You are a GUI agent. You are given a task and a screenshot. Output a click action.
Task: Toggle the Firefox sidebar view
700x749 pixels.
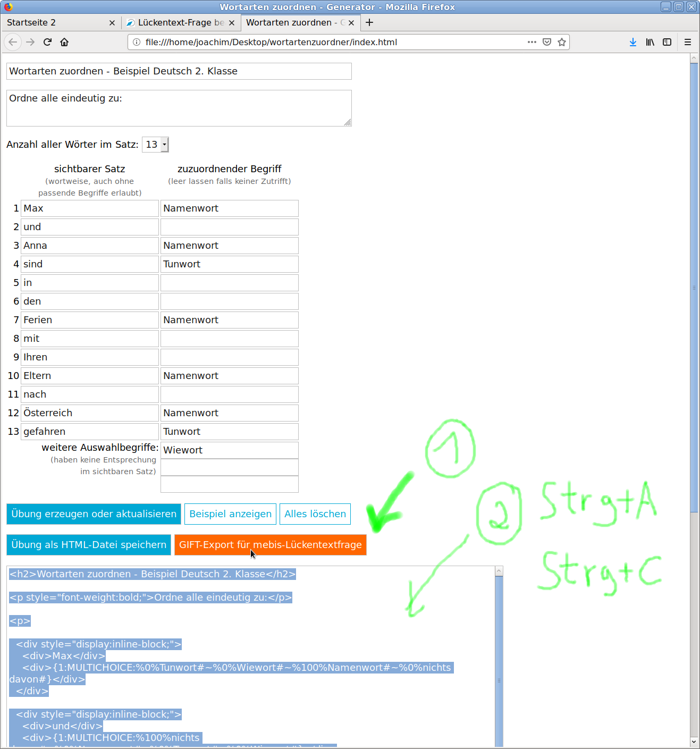click(x=667, y=42)
